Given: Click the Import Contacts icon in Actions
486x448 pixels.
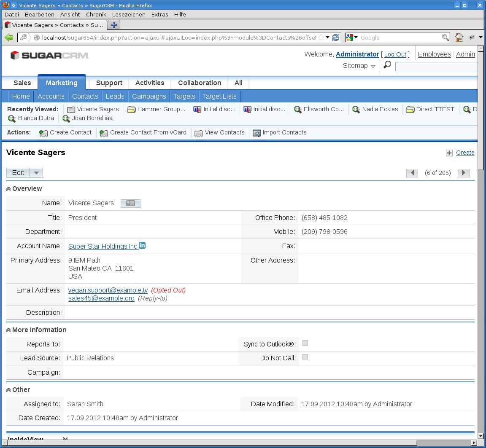Looking at the screenshot, I should pyautogui.click(x=256, y=133).
